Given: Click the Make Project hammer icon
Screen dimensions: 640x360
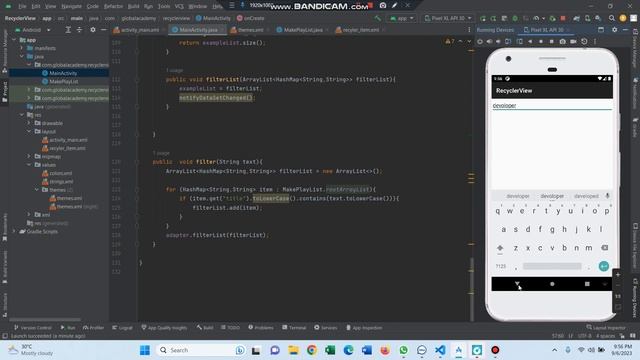Looking at the screenshot, I should tap(378, 18).
